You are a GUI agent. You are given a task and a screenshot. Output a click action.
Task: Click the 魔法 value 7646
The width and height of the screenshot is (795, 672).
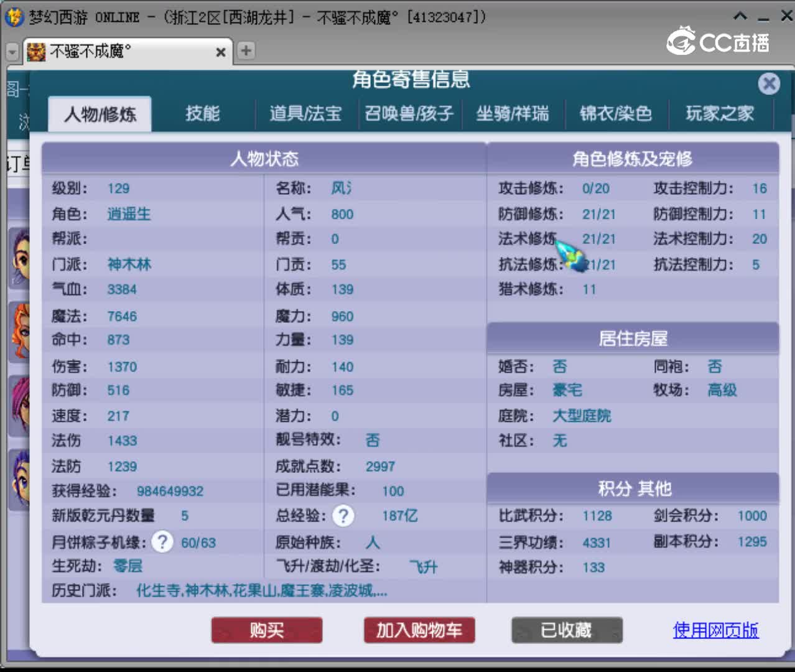pos(122,316)
